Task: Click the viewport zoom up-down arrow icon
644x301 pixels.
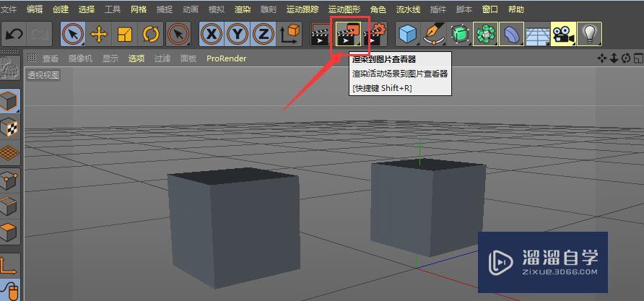Action: pyautogui.click(x=614, y=58)
